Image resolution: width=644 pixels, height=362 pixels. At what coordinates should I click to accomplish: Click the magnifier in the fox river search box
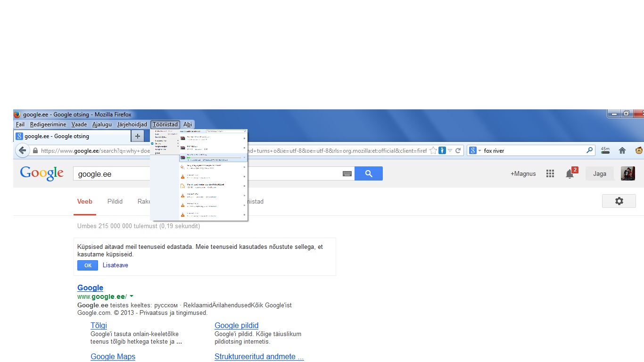[590, 151]
